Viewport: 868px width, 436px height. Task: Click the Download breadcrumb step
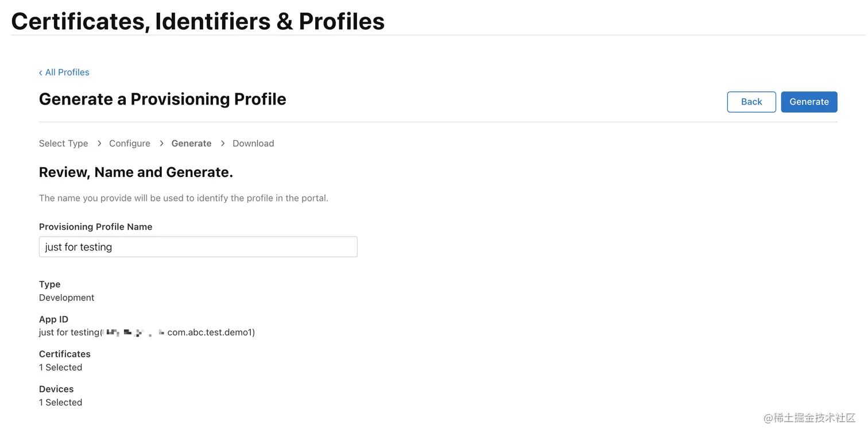click(253, 144)
